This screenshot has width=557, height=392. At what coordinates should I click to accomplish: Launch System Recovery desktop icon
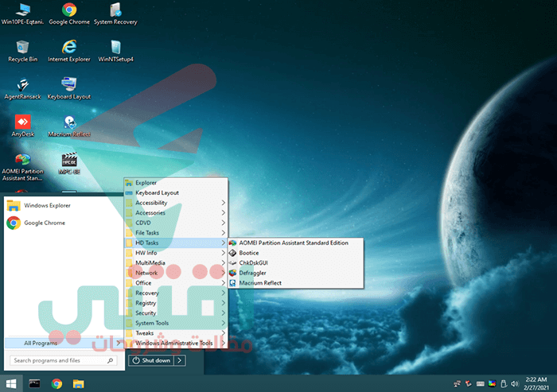pyautogui.click(x=115, y=14)
